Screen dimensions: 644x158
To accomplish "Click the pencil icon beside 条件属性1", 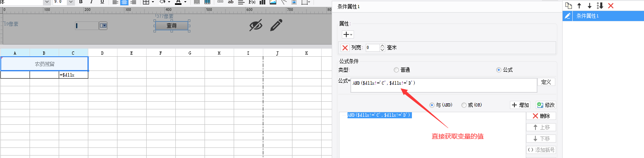I will point(567,16).
